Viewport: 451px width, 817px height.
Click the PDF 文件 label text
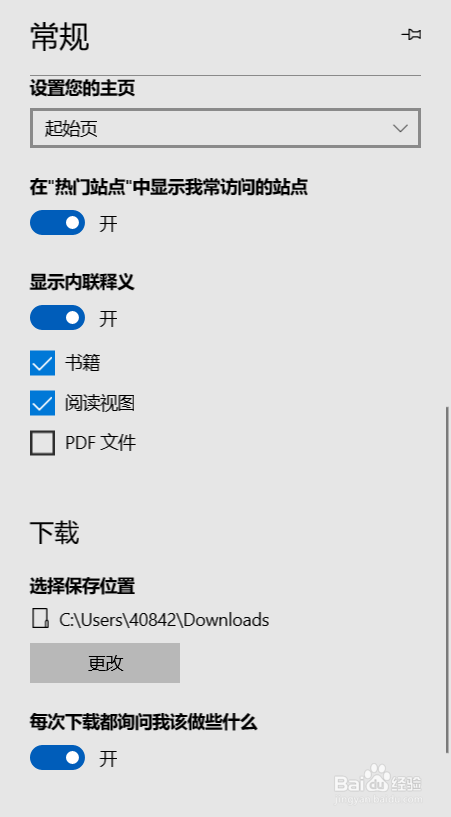pos(101,443)
